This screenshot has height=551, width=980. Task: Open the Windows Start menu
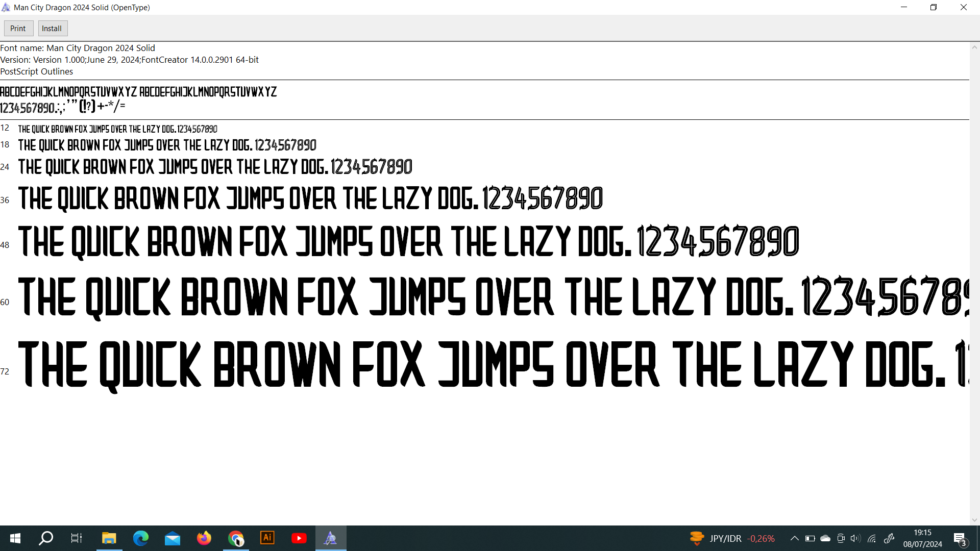click(15, 538)
